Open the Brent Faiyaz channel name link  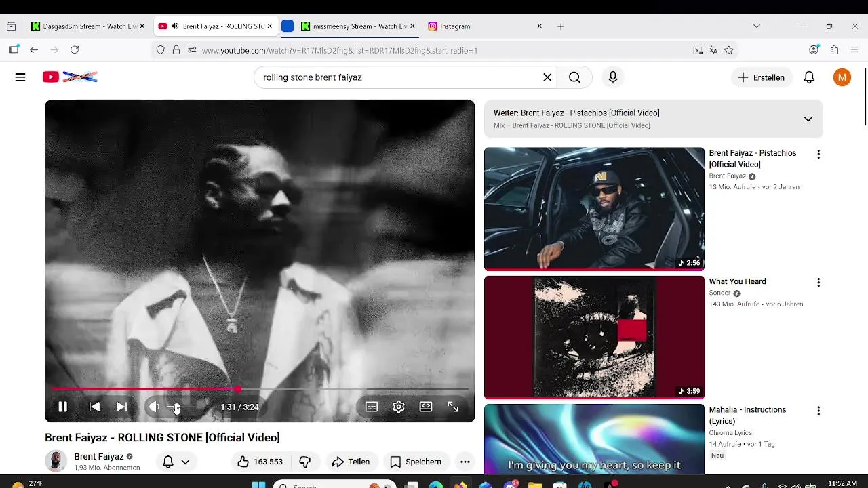click(x=99, y=456)
